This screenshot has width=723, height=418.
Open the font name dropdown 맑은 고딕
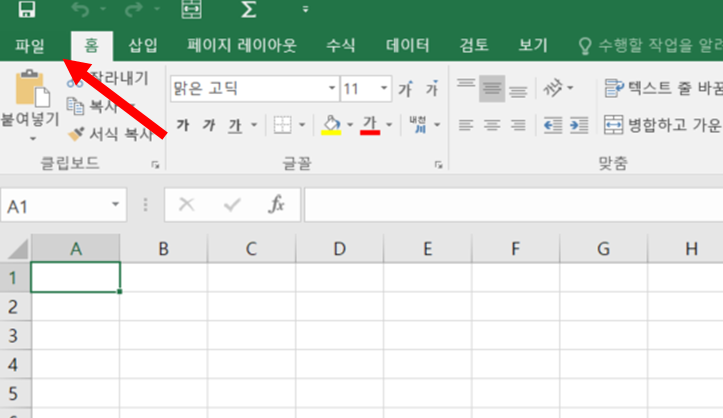pos(332,88)
